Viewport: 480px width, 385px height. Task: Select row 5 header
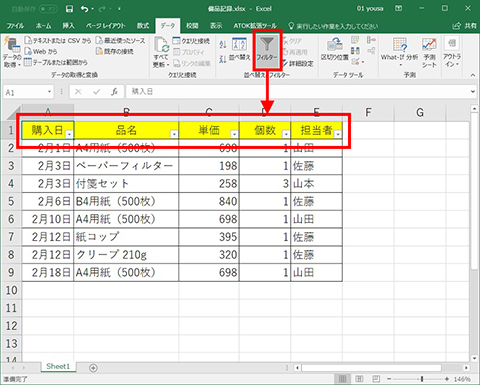pos(11,201)
